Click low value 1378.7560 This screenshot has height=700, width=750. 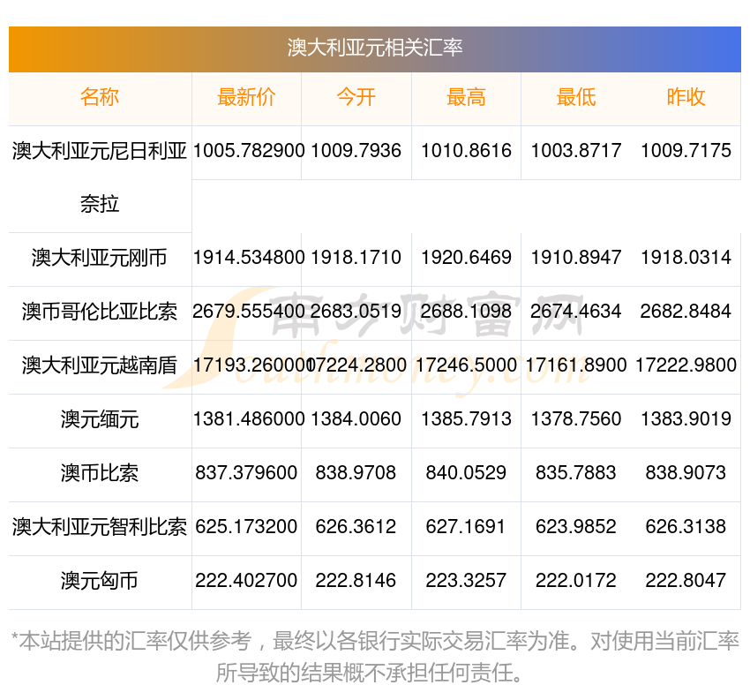[x=576, y=419]
